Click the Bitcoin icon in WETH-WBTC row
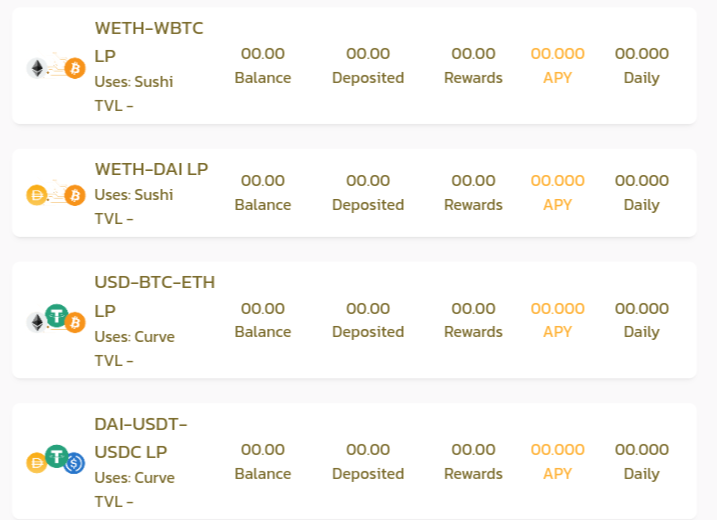The height and width of the screenshot is (520, 717). [75, 69]
